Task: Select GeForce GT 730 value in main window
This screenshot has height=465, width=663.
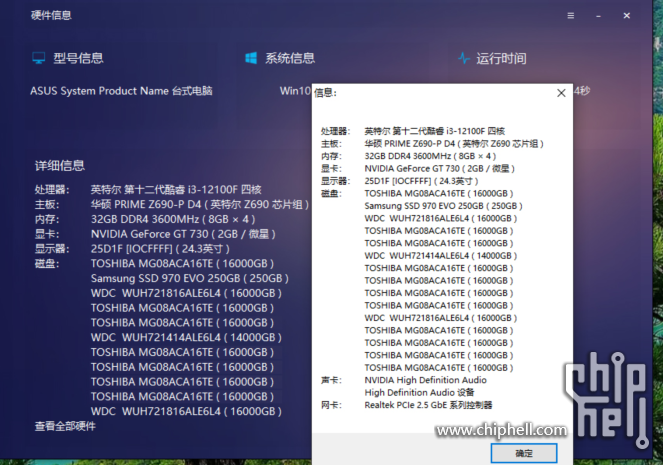Action: [x=183, y=234]
